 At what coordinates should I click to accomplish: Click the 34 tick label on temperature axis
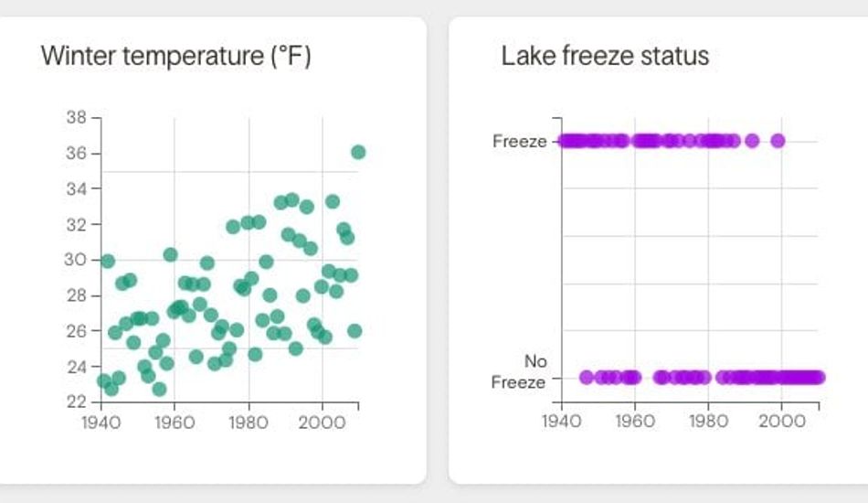pos(76,189)
